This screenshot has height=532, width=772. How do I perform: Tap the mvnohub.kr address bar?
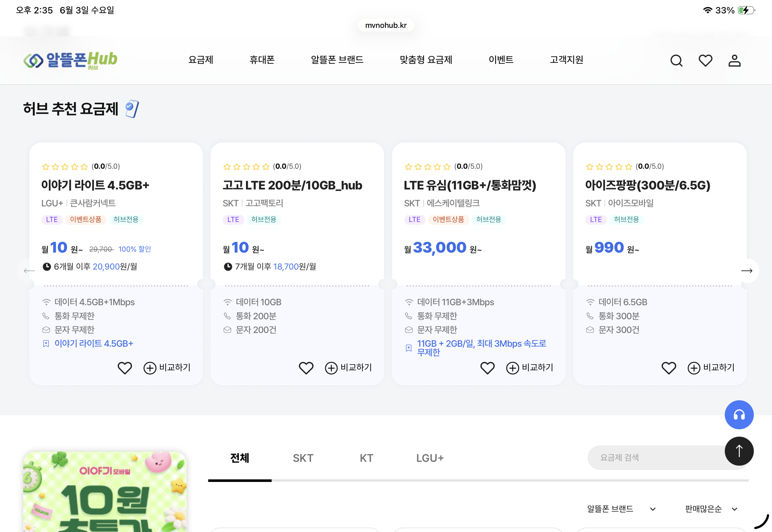pyautogui.click(x=386, y=25)
